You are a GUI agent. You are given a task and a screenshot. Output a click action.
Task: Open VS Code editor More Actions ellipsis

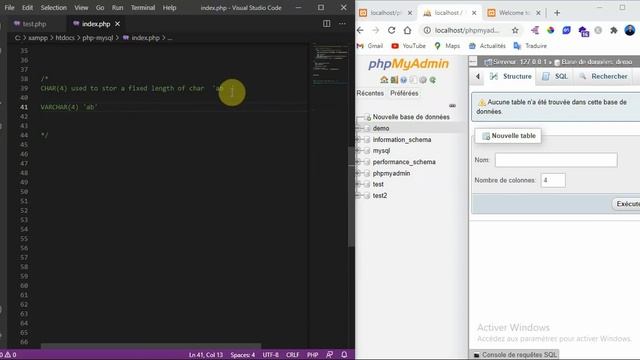coord(342,24)
